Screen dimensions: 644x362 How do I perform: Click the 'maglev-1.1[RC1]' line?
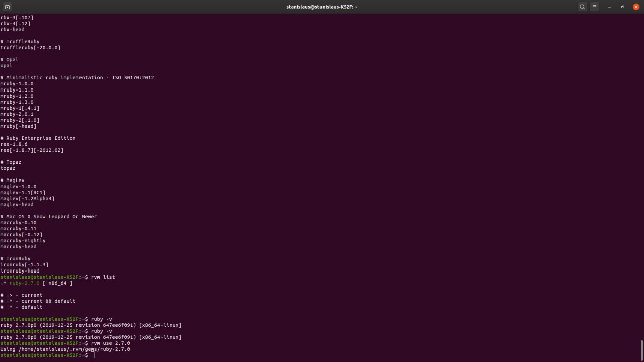point(23,193)
